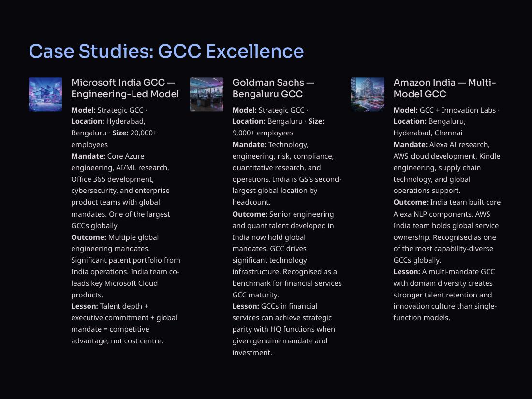Screen dimensions: 532x399
Task: Select heading 'Microsoft India GCC — Engineering-Led Model'
Action: pos(125,88)
